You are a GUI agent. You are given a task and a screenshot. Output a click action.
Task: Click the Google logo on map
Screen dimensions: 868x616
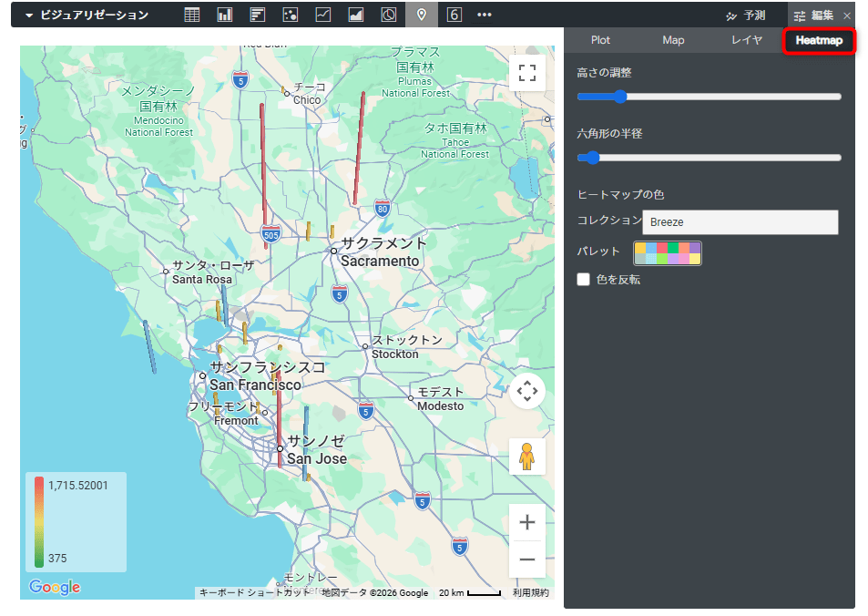(x=55, y=587)
